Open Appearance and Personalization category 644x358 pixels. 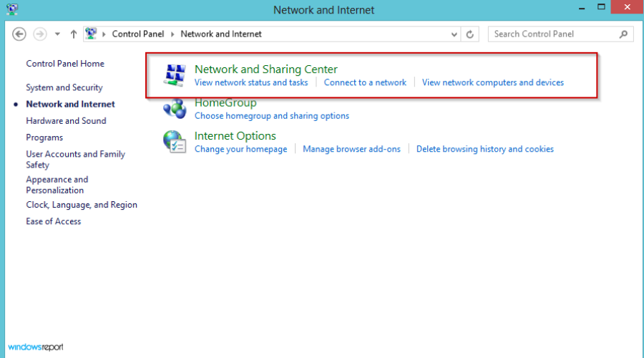point(57,185)
